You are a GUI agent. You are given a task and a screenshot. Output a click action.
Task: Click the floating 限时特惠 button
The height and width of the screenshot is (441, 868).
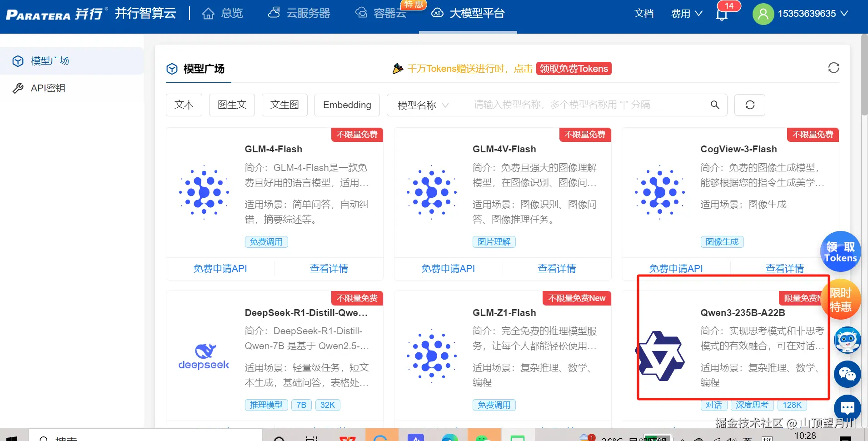(x=841, y=300)
